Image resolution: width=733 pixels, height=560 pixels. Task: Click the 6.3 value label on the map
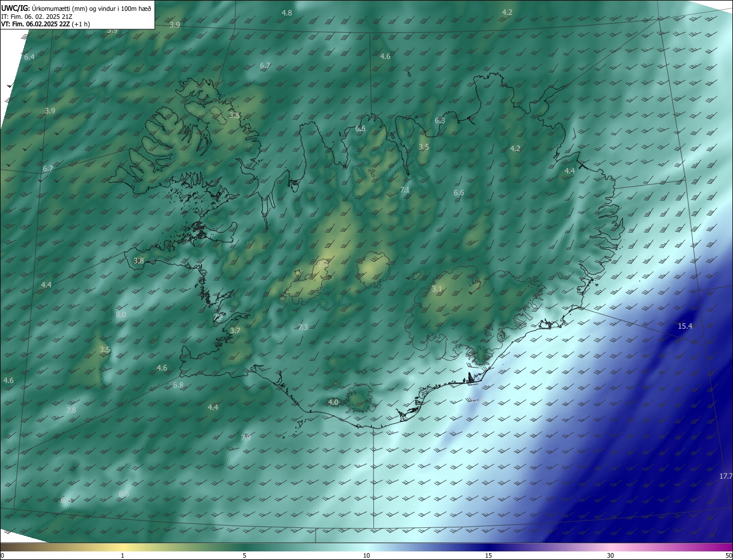coord(440,120)
